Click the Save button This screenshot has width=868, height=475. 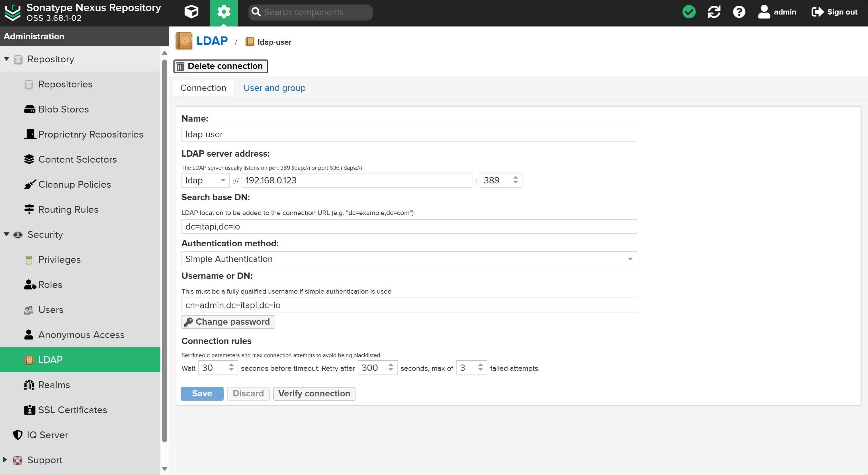(x=202, y=394)
